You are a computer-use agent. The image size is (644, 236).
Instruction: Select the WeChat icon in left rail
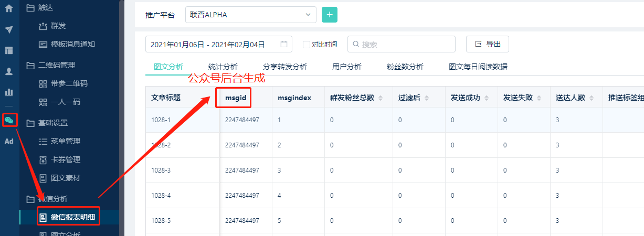click(x=9, y=120)
